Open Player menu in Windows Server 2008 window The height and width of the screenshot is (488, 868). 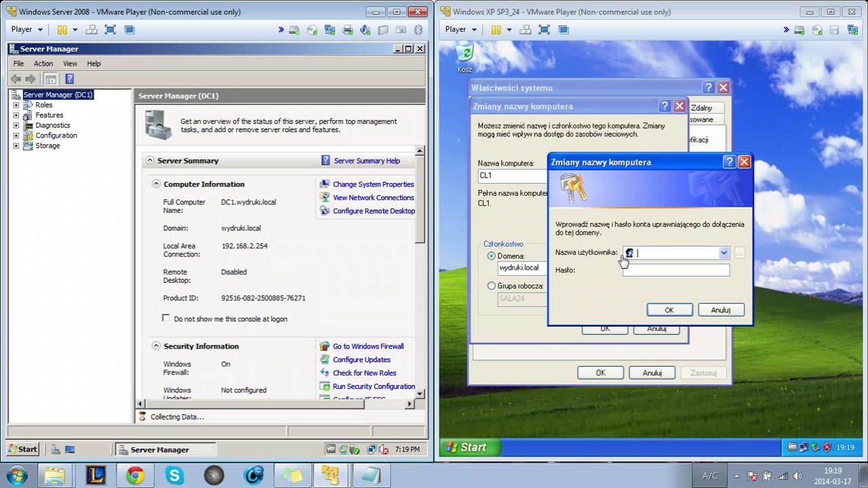pyautogui.click(x=26, y=30)
